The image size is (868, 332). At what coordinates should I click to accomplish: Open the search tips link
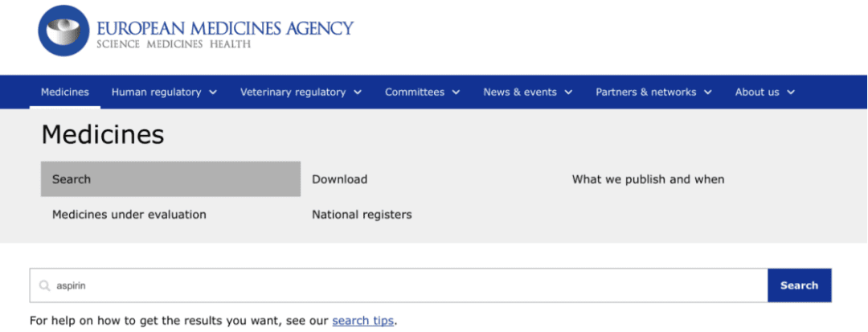pyautogui.click(x=363, y=321)
